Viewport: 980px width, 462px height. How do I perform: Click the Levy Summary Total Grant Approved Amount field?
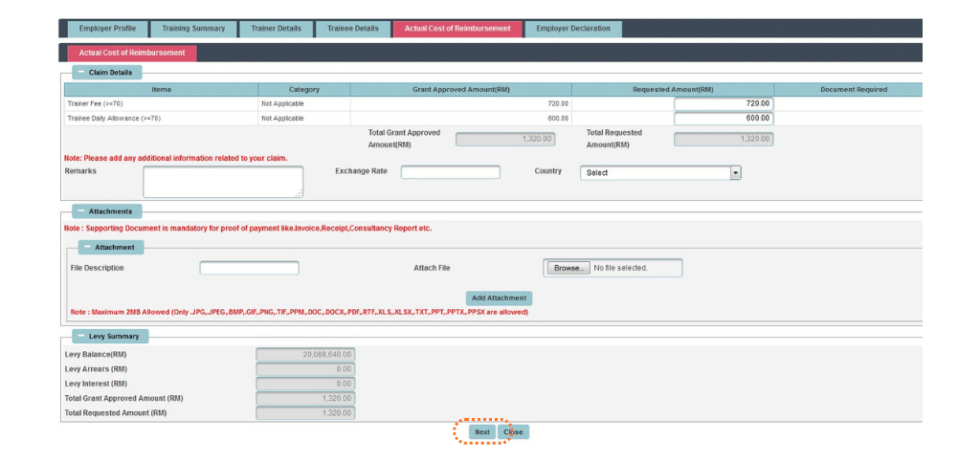tap(305, 398)
